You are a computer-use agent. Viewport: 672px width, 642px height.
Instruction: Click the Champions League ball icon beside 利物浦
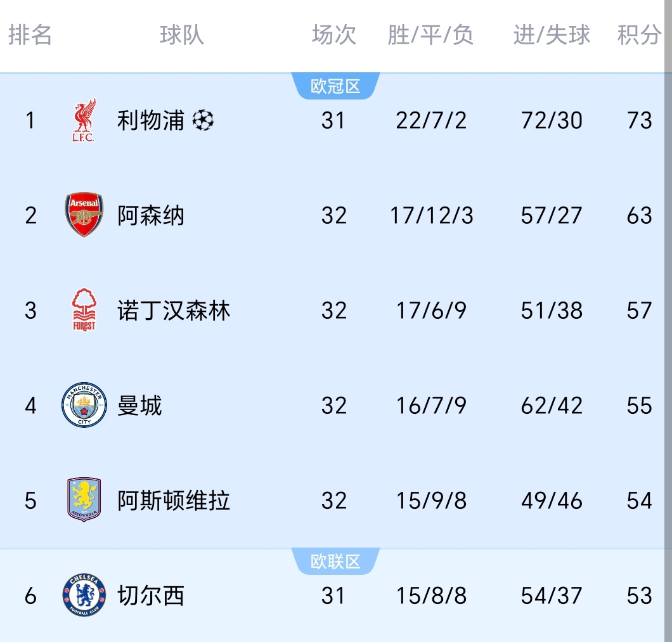tap(204, 120)
